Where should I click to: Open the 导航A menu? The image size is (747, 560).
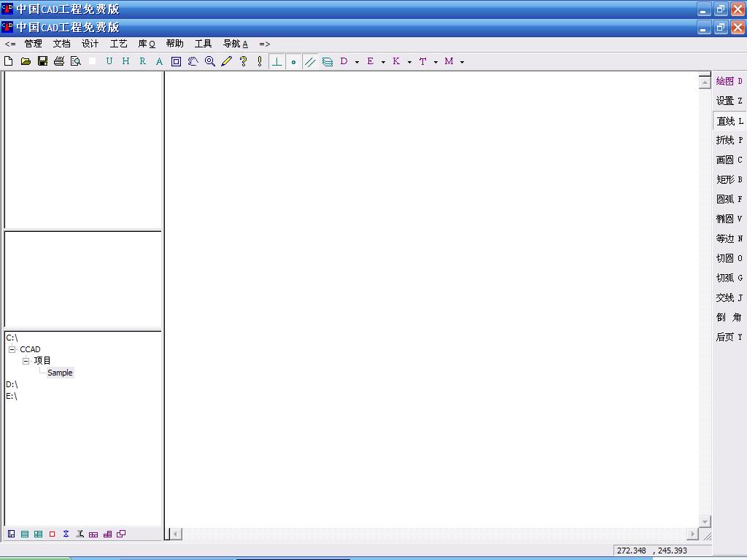(236, 44)
